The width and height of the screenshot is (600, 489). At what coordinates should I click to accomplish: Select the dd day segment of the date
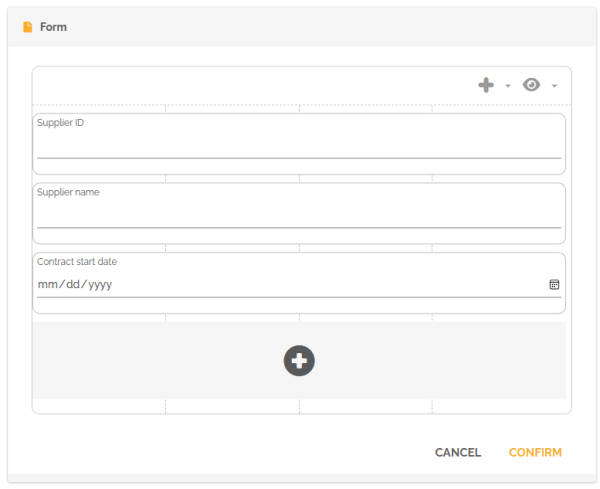point(72,284)
